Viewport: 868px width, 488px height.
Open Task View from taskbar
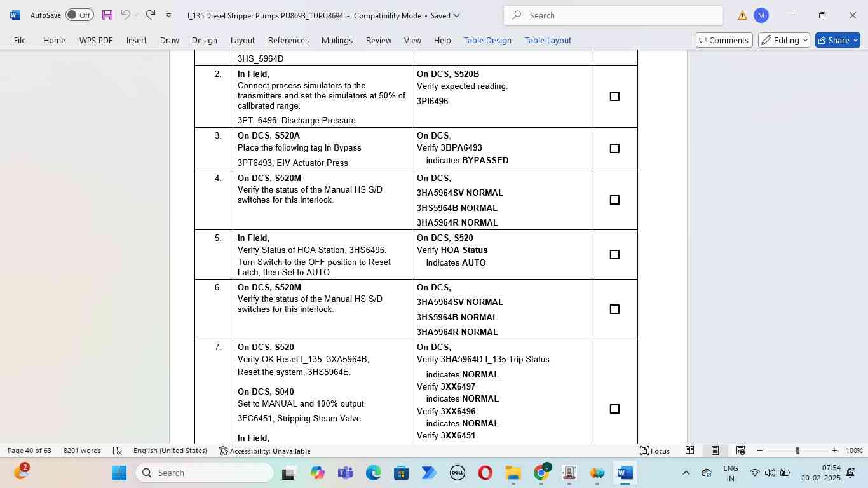coord(289,473)
